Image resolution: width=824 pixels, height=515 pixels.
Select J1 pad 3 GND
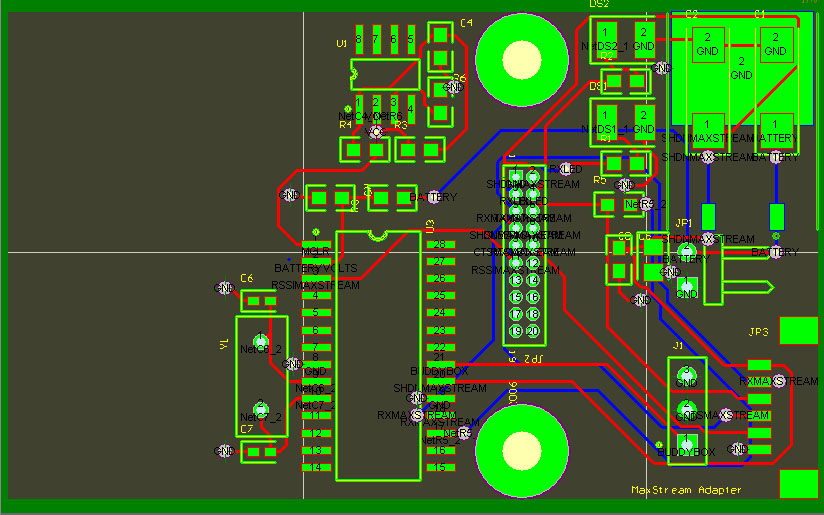tap(687, 375)
